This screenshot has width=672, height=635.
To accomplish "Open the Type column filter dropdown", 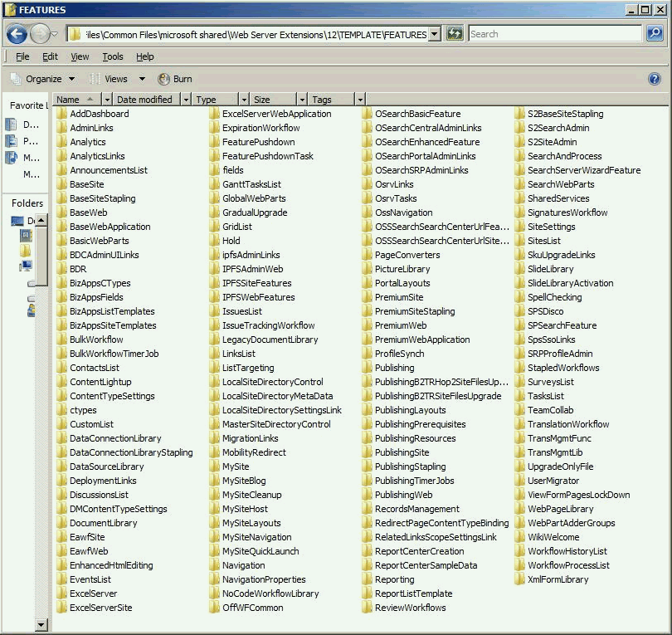I will [x=244, y=100].
